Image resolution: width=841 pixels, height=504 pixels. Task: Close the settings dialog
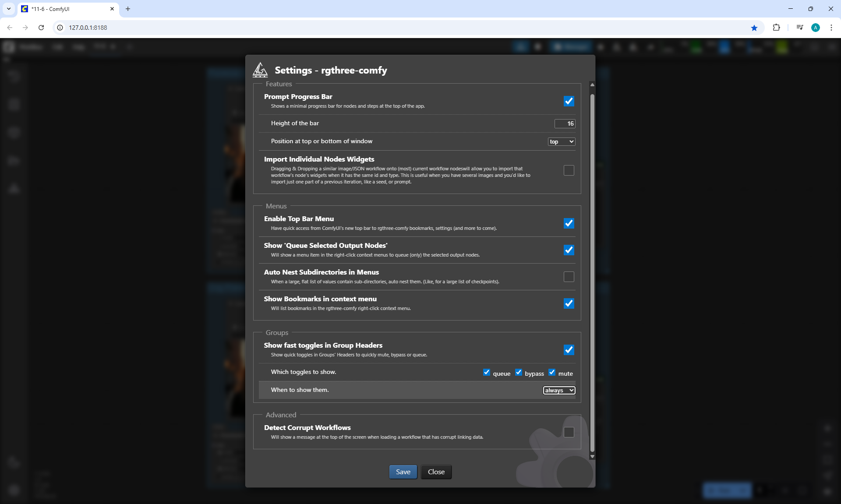(x=436, y=472)
